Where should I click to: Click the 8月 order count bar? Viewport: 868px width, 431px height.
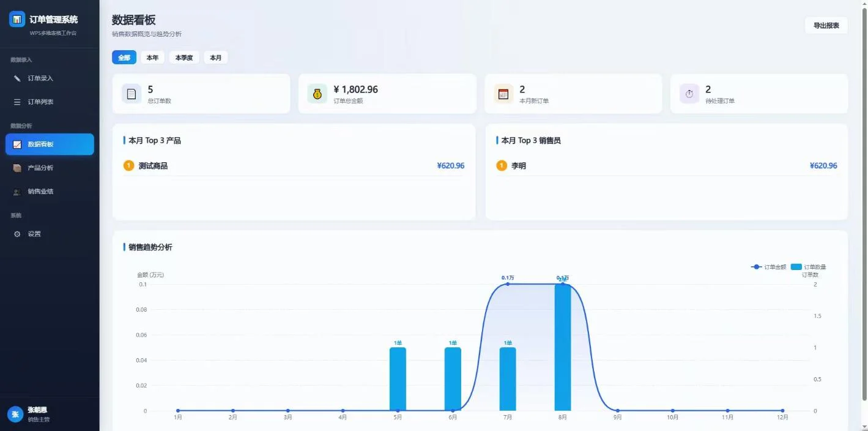(x=563, y=347)
